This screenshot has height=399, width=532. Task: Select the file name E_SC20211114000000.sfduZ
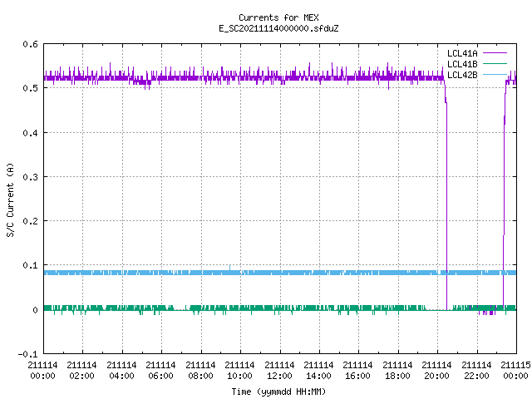[278, 28]
